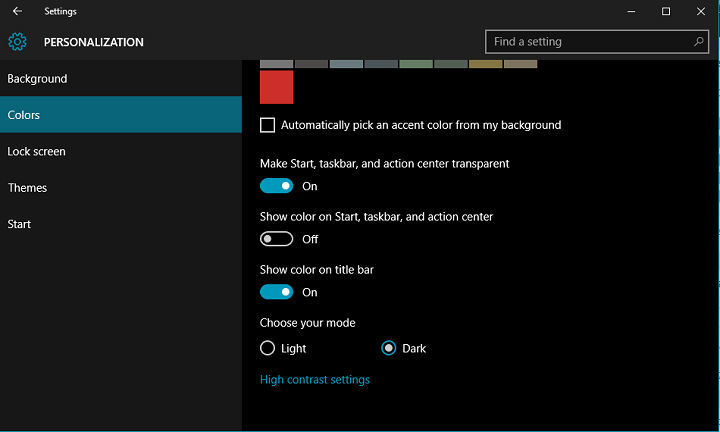Image resolution: width=720 pixels, height=432 pixels.
Task: Select the Dark mode radio button
Action: click(x=390, y=348)
